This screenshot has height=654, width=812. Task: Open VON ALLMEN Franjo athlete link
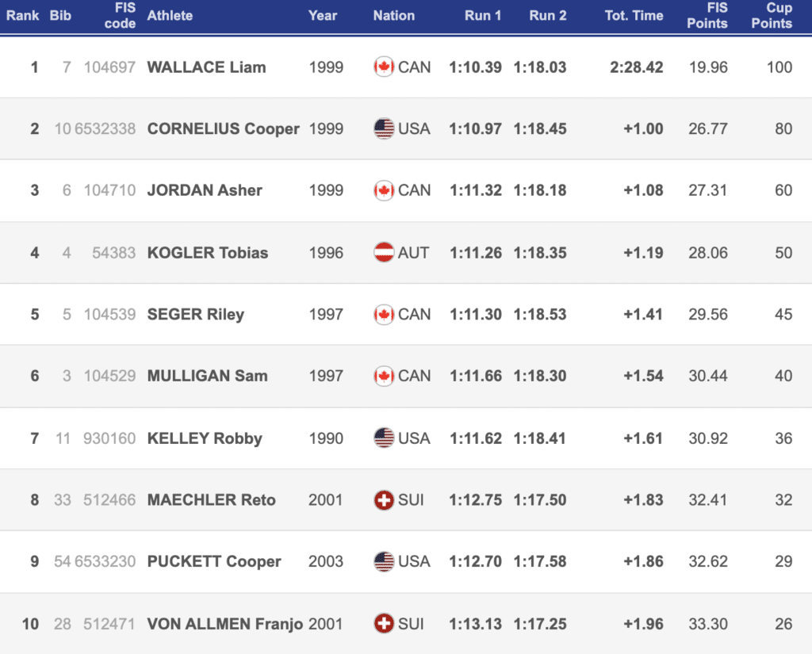(x=224, y=624)
